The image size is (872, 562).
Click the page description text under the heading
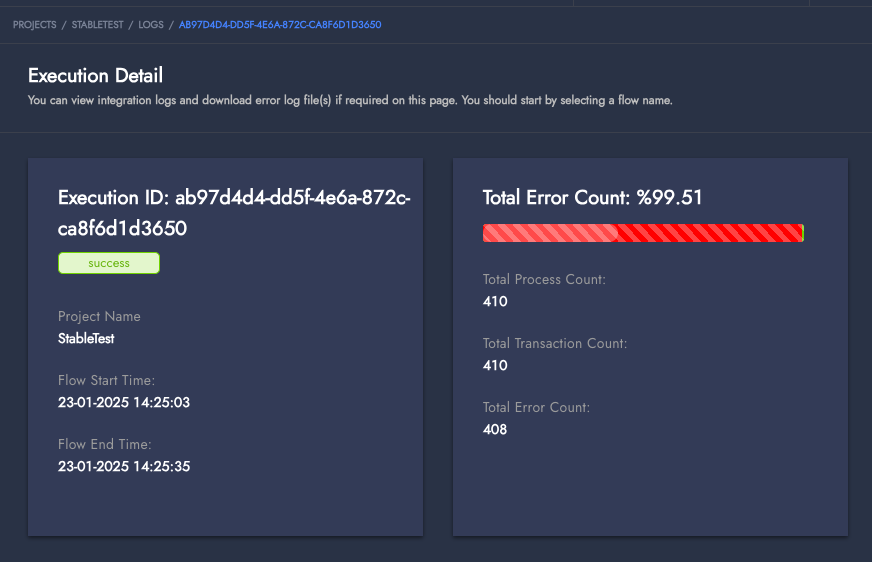[x=350, y=101]
